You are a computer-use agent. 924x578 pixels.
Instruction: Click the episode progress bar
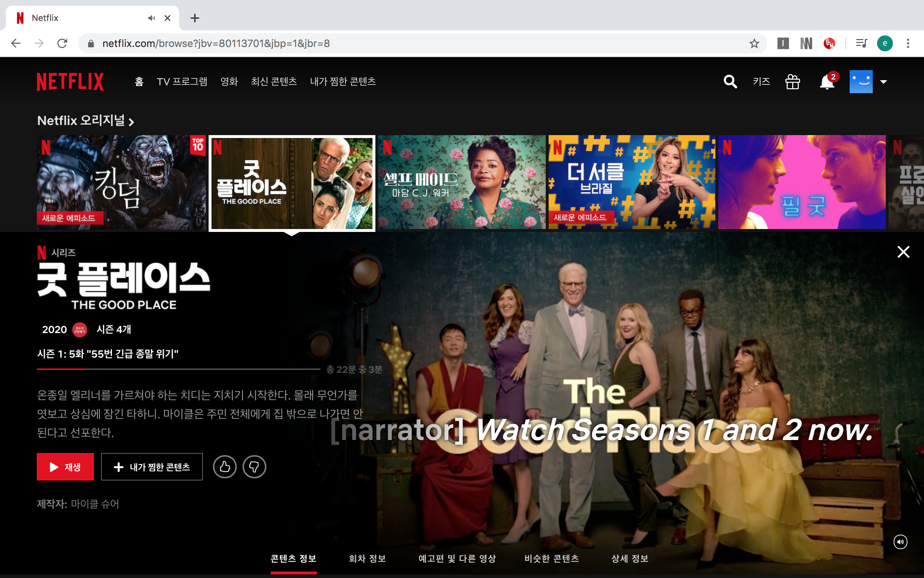(x=178, y=369)
